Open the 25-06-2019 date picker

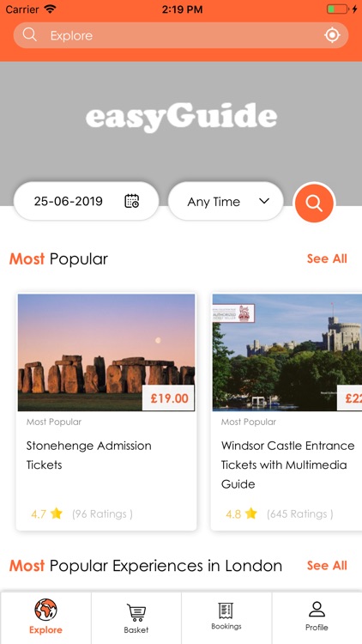(86, 201)
